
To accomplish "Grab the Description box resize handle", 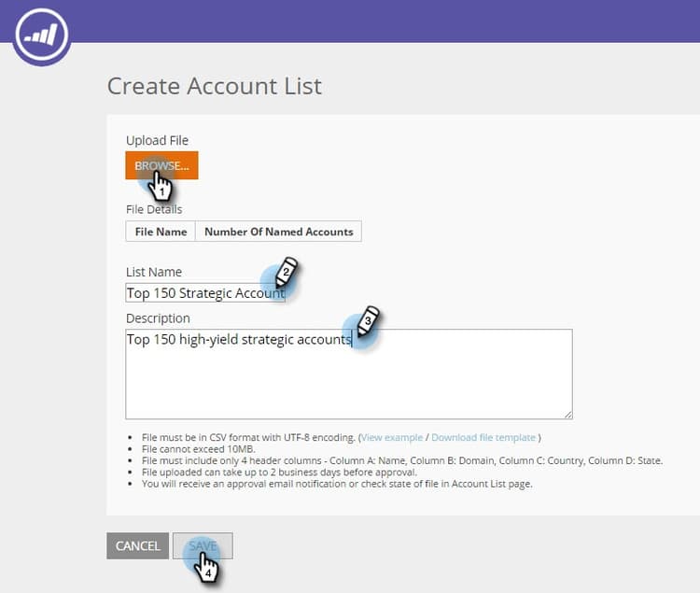I will coord(567,415).
